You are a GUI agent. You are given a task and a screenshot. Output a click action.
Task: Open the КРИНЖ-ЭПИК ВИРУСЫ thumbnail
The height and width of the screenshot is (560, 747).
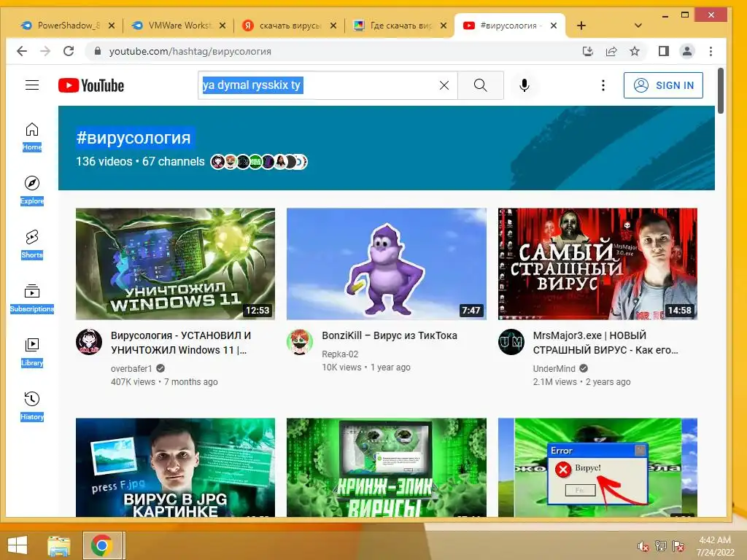387,467
